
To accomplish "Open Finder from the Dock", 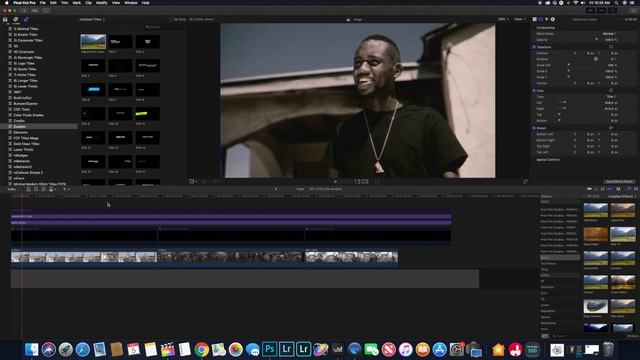I will [x=31, y=349].
